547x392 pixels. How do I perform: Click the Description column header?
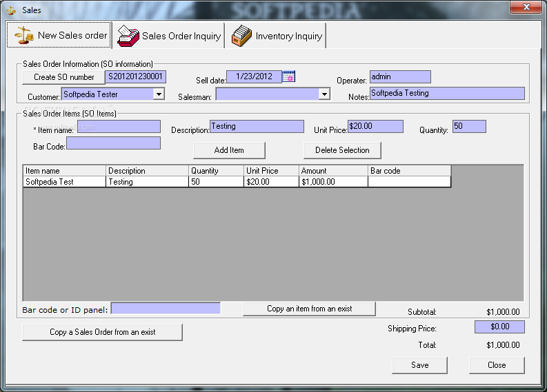[x=147, y=171]
